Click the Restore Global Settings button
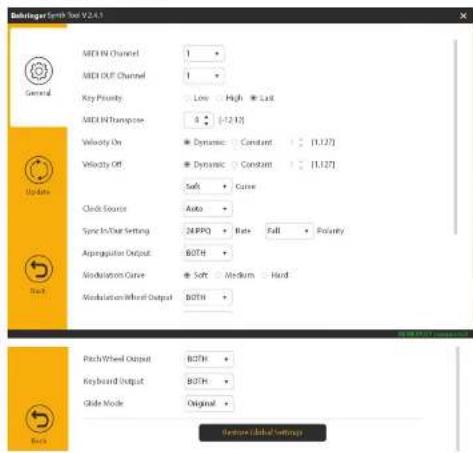The height and width of the screenshot is (453, 473). tap(263, 433)
